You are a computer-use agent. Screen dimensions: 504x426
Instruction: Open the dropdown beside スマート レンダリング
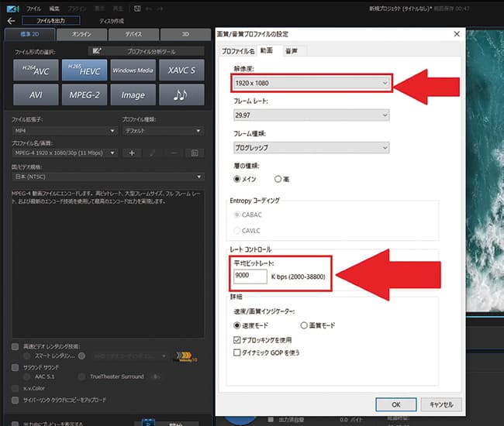coord(129,356)
